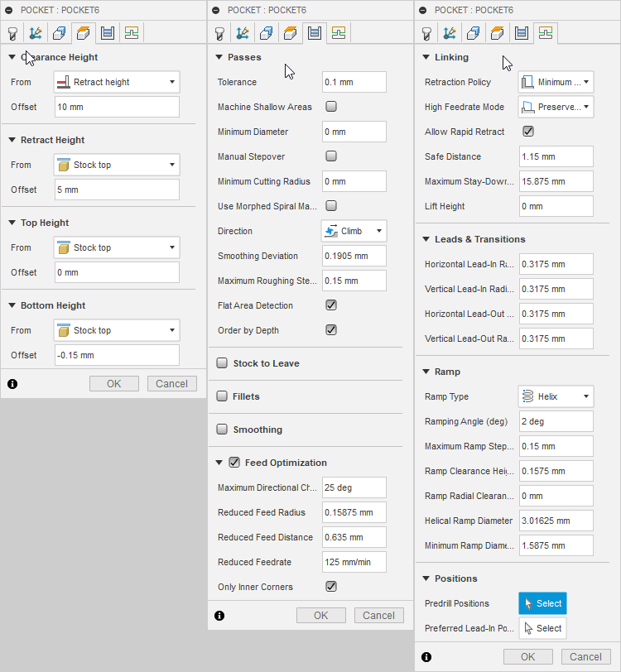
Task: Enable Manual Stepover checkbox
Action: tap(331, 156)
